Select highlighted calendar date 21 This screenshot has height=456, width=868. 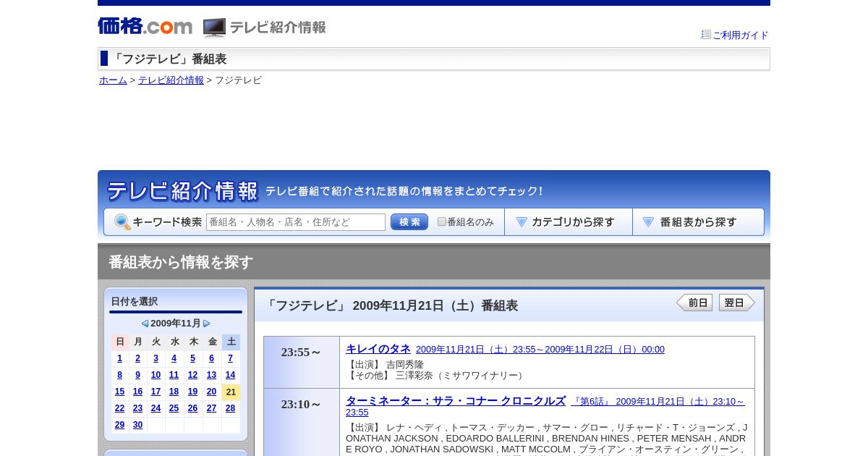[x=231, y=392]
